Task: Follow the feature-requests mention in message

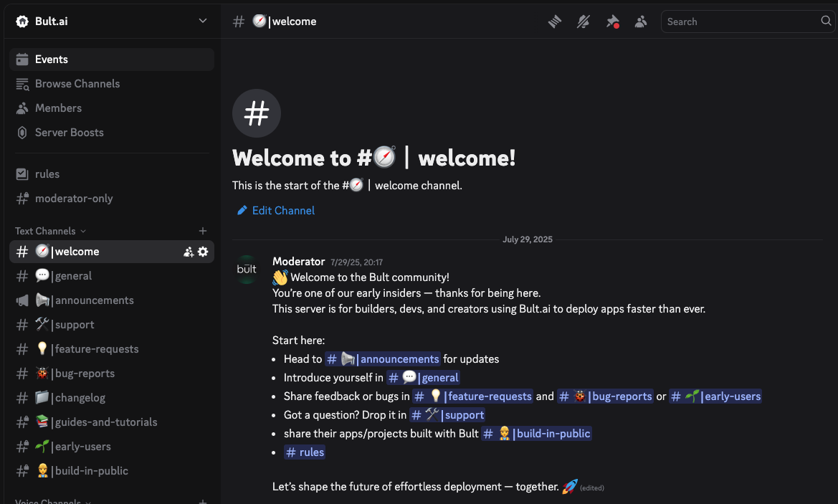Action: (473, 396)
